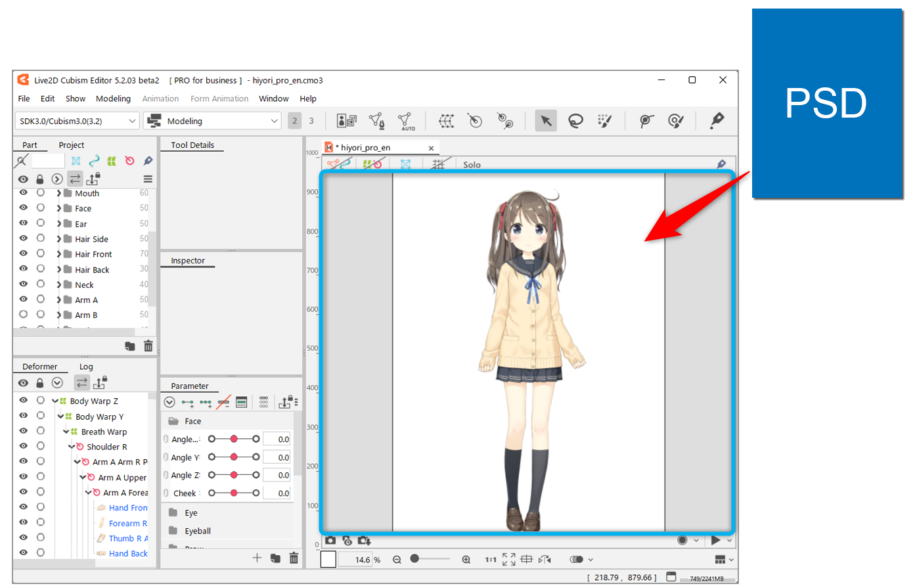
Task: Click the Automatic Mesh Generator icon
Action: click(405, 121)
